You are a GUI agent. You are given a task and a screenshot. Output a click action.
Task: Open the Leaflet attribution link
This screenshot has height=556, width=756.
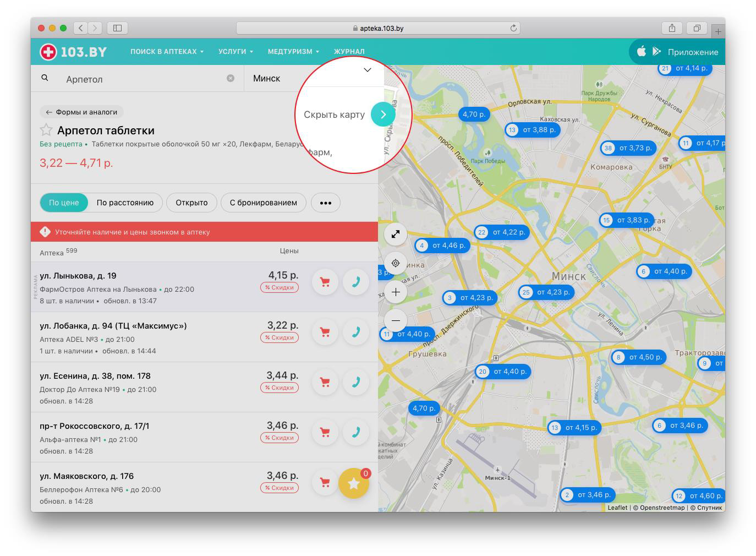(x=617, y=508)
